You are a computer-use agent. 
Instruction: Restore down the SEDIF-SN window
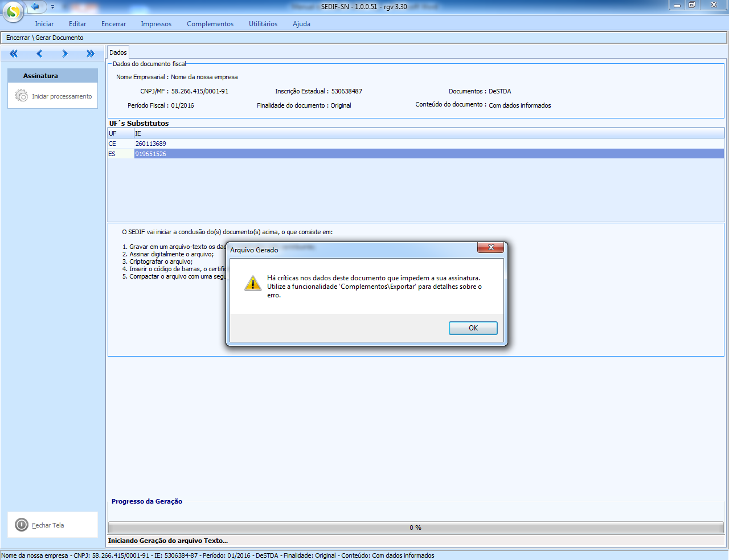tap(692, 5)
